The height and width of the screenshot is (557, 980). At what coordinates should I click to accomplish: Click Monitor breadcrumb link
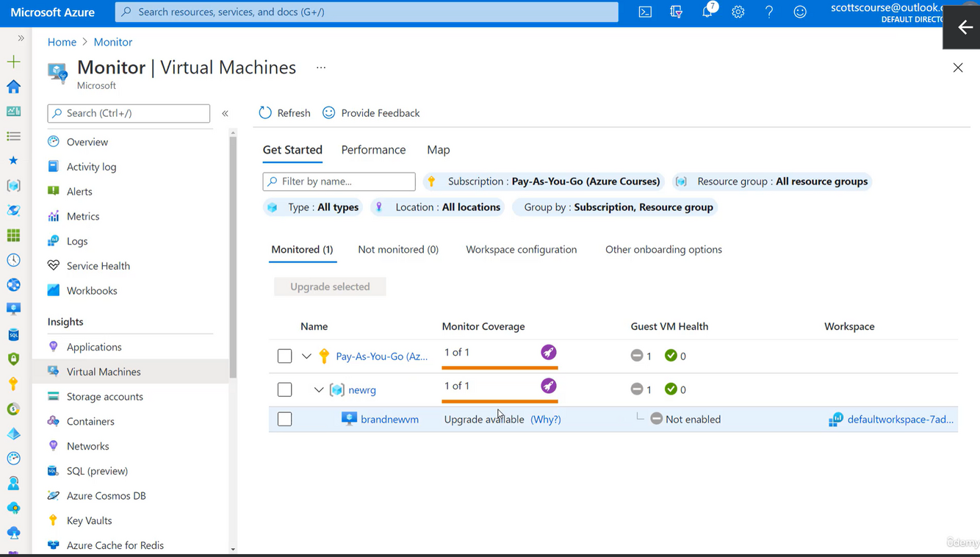click(113, 42)
